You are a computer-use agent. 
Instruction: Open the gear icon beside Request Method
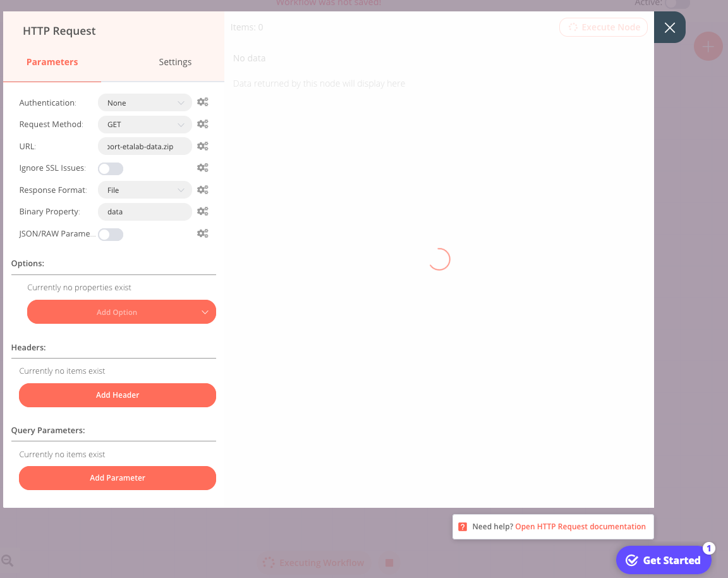point(202,124)
